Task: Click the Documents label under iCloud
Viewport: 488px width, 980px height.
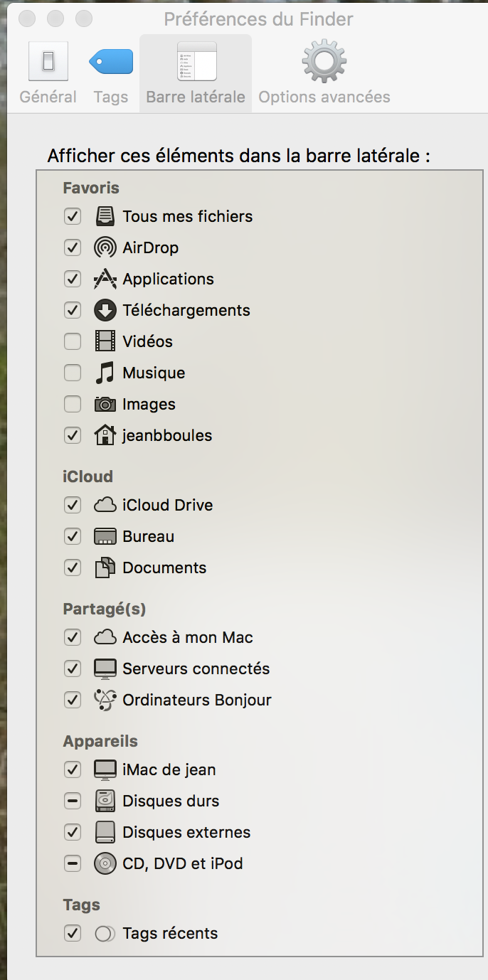Action: point(164,568)
